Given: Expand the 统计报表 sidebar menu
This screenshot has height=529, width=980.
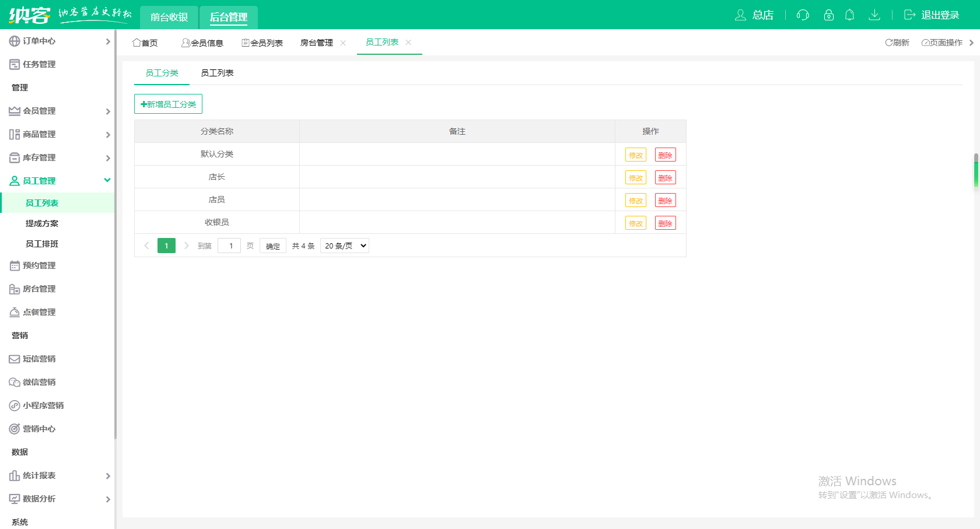Looking at the screenshot, I should 57,475.
